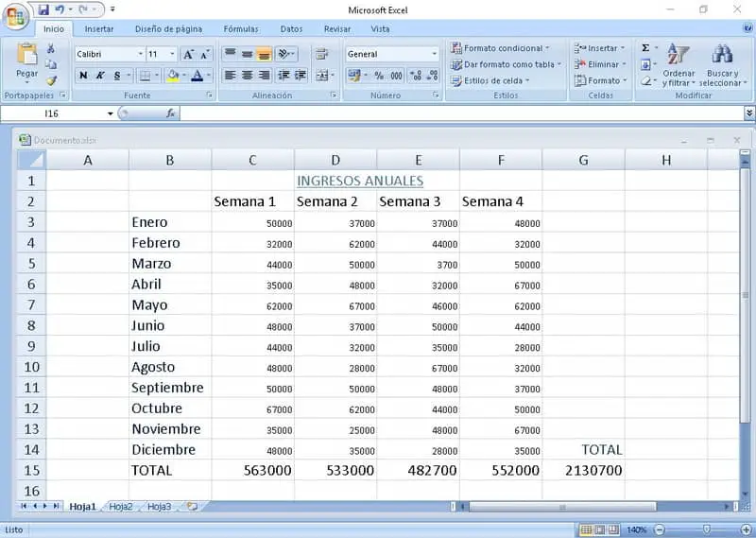Decrease indent in Alineación group
The height and width of the screenshot is (538, 756).
pyautogui.click(x=284, y=76)
